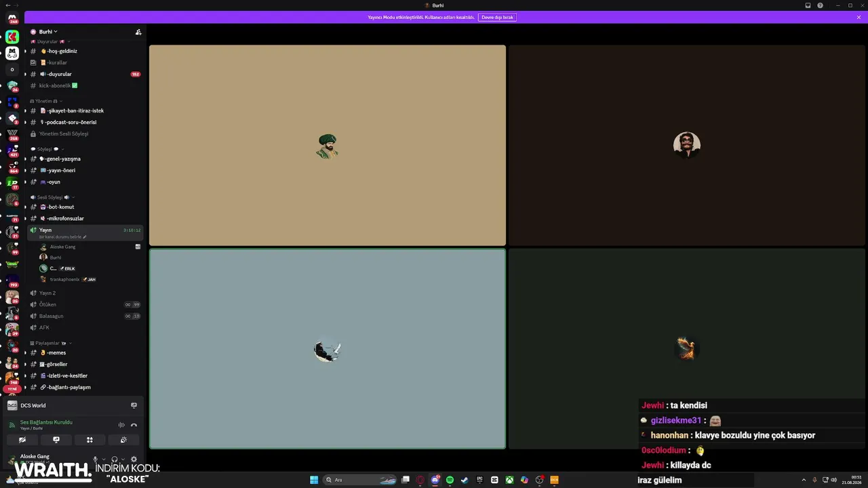Join the AFK voice channel
The width and height of the screenshot is (868, 488).
click(85, 327)
